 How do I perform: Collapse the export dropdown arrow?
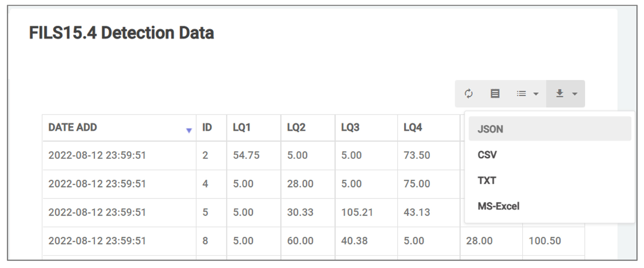tap(574, 94)
